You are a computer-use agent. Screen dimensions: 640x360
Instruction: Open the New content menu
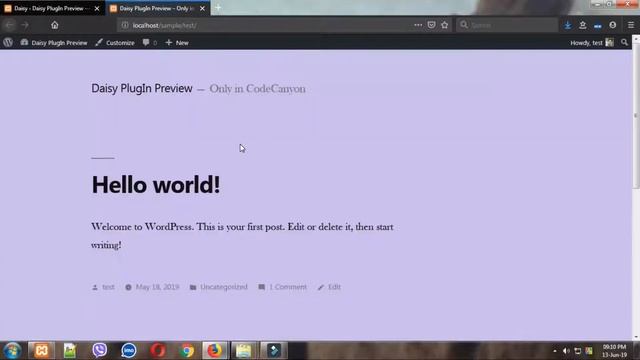coord(177,42)
